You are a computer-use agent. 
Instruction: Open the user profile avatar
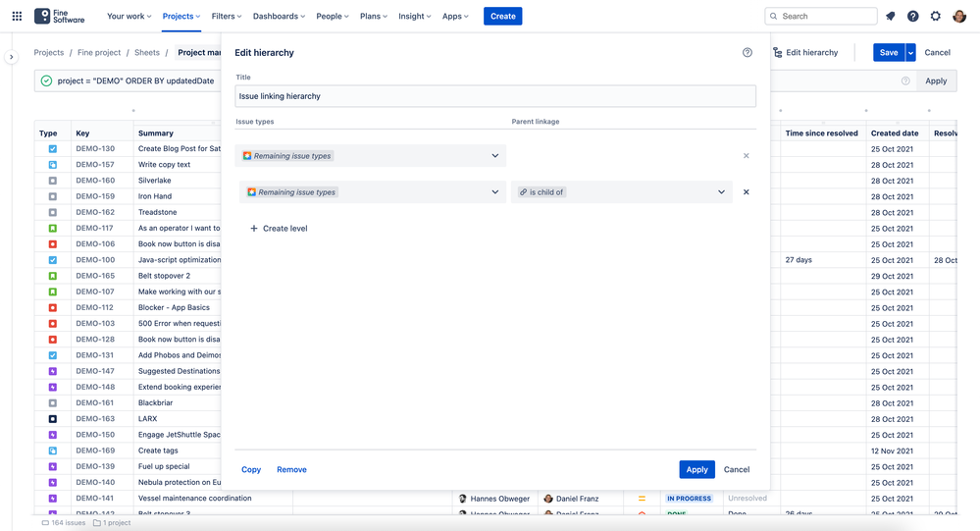tap(959, 17)
